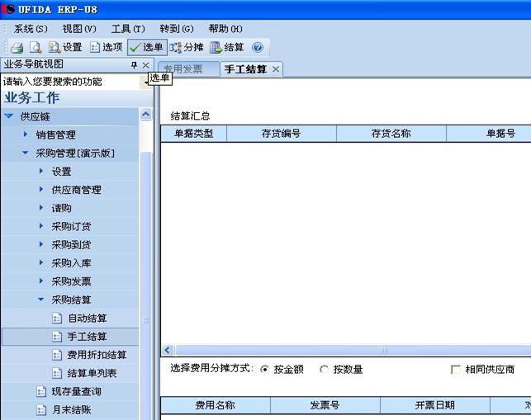Pin the 业务导航视图 panel
The image size is (531, 420).
pyautogui.click(x=134, y=65)
